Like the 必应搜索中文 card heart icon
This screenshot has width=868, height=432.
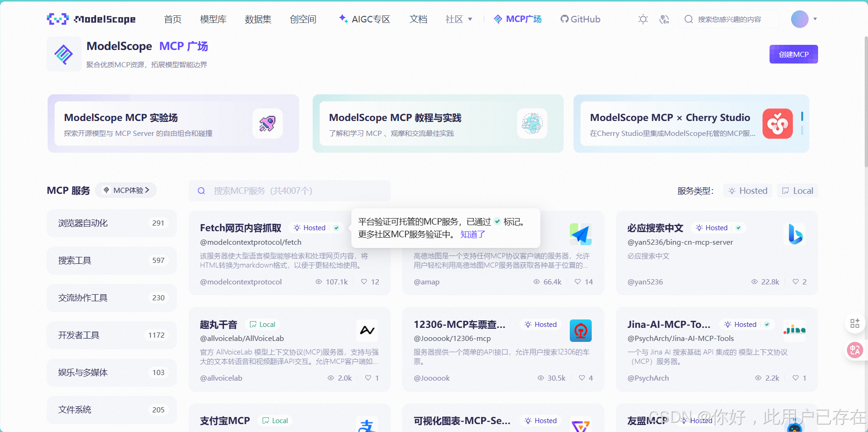[x=796, y=282]
